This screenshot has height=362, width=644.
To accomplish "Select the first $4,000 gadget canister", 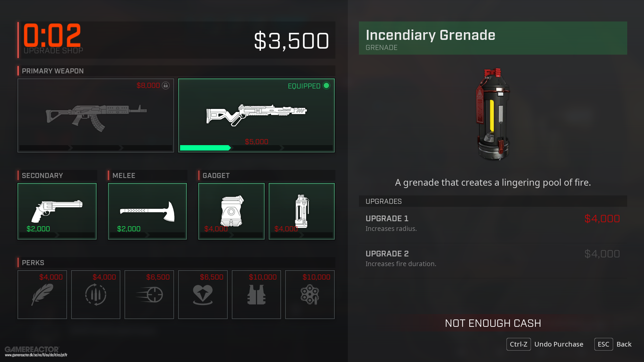I will coord(231,211).
